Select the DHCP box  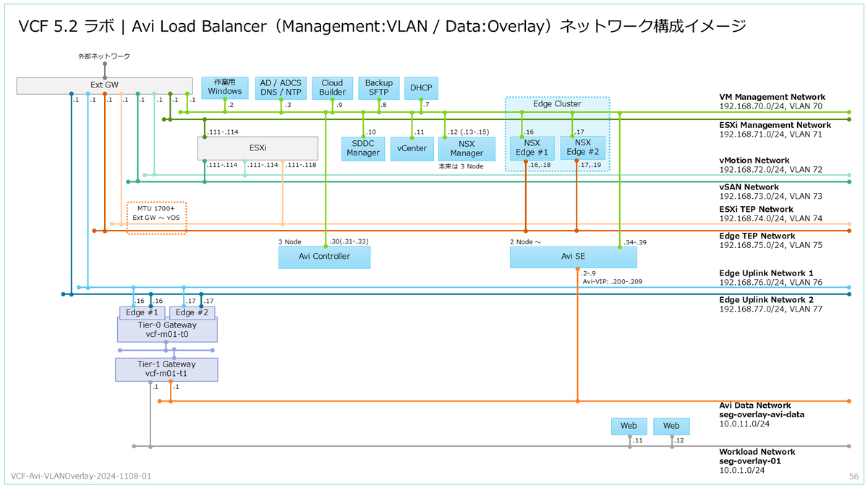point(420,87)
